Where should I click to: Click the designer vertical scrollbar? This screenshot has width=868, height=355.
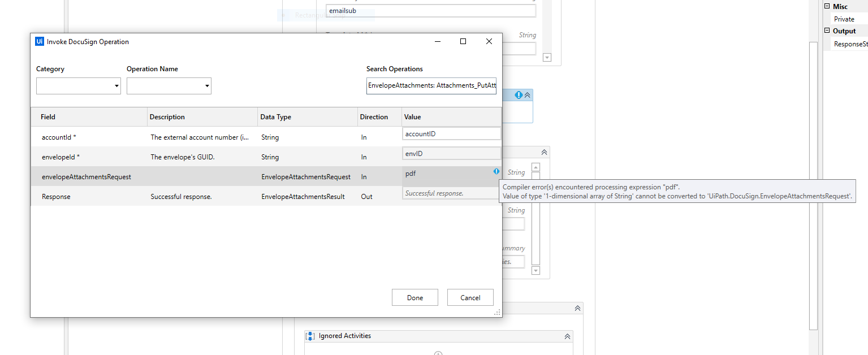pos(813,185)
